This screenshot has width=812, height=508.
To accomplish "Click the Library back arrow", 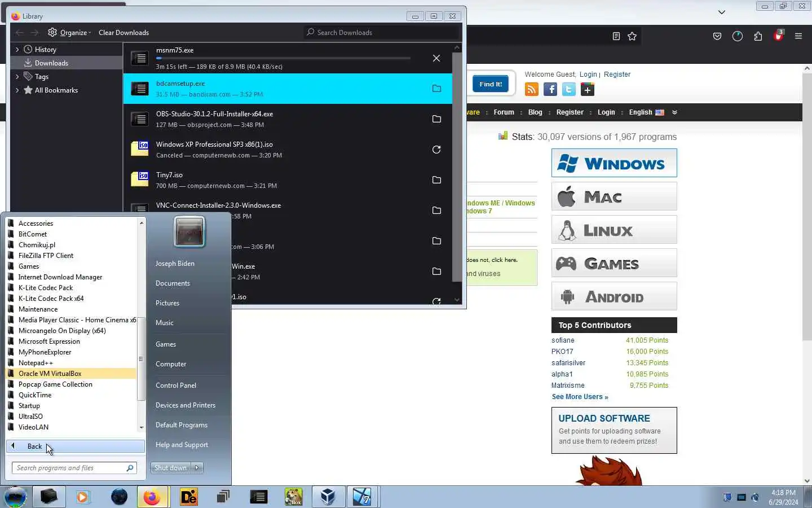I will (20, 32).
